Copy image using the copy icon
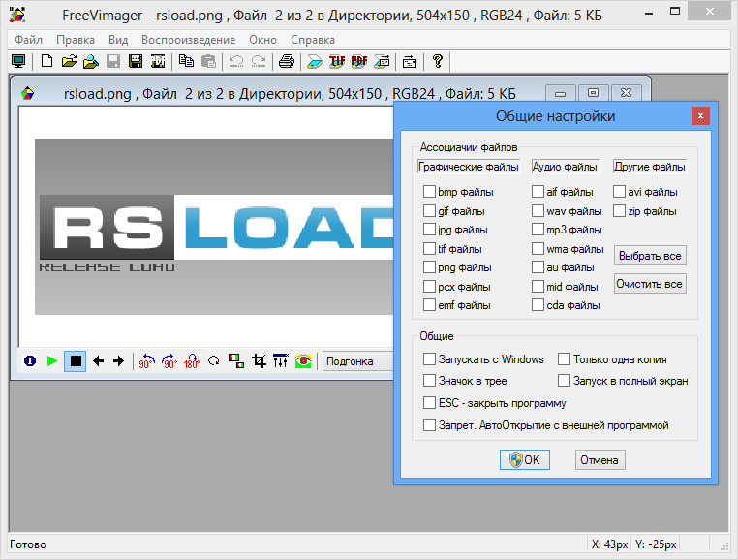 click(186, 61)
